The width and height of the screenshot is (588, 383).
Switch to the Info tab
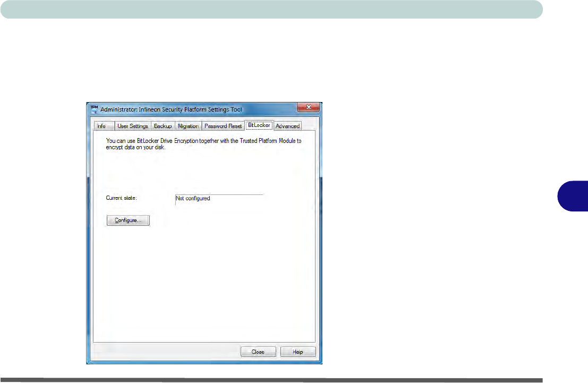click(104, 126)
